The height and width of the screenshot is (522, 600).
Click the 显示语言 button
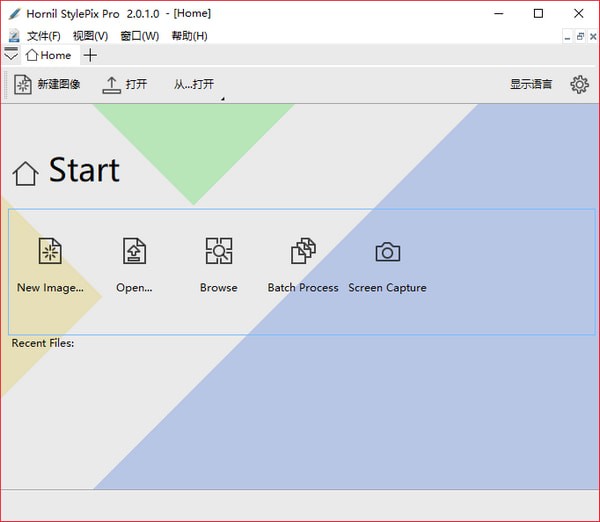pos(531,84)
